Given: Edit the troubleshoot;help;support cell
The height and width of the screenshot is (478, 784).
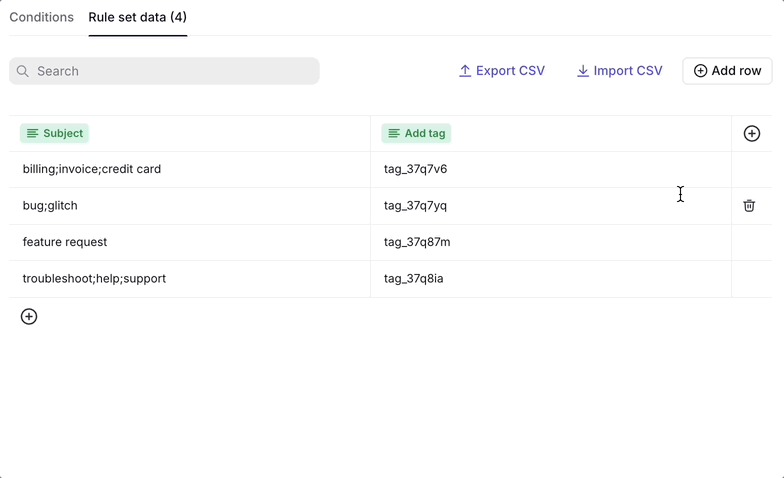Looking at the screenshot, I should (190, 279).
